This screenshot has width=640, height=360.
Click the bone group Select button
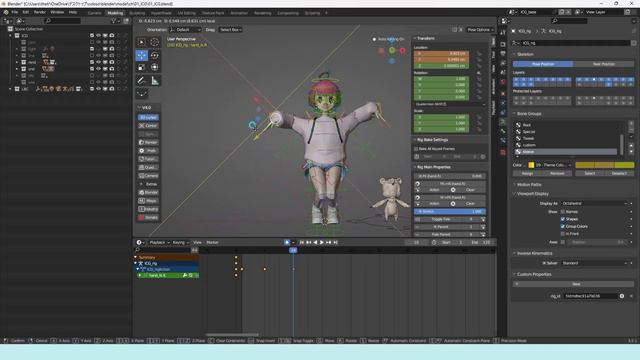589,173
